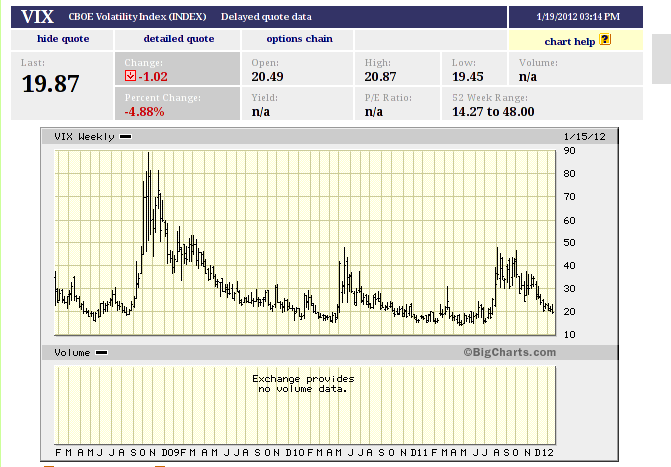Click the 1/15/12 chart date label
This screenshot has width=671, height=467.
click(585, 137)
